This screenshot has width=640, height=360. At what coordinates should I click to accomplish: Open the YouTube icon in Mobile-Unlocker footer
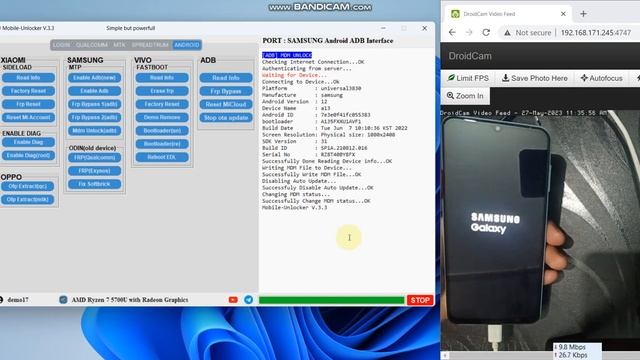(233, 300)
